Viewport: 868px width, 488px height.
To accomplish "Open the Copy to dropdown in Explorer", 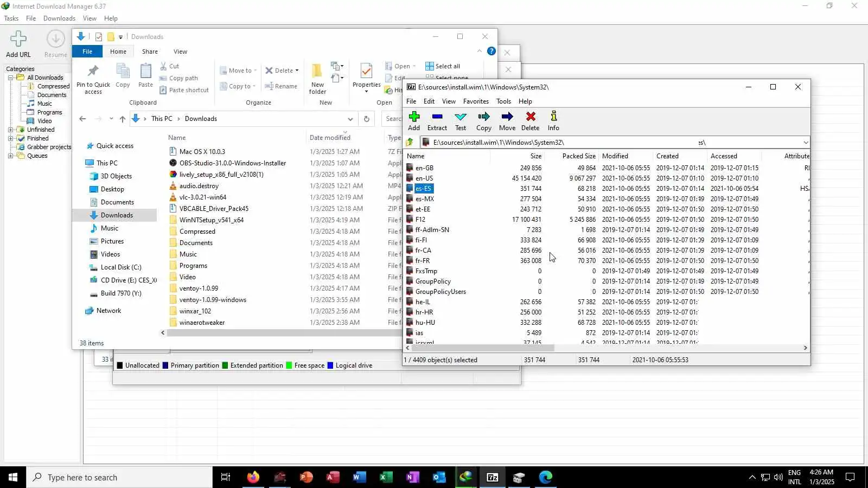I will coord(238,86).
